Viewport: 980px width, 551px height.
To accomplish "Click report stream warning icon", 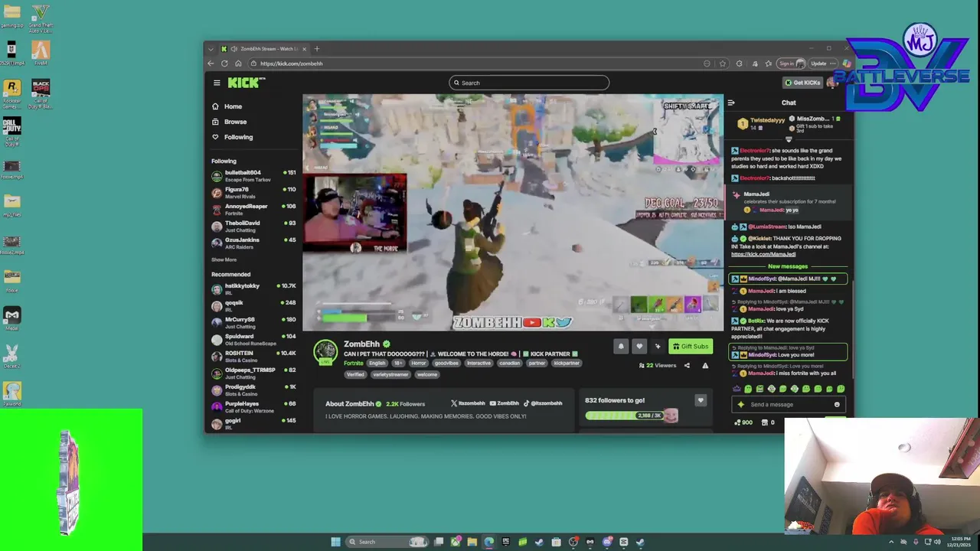I will 705,366.
